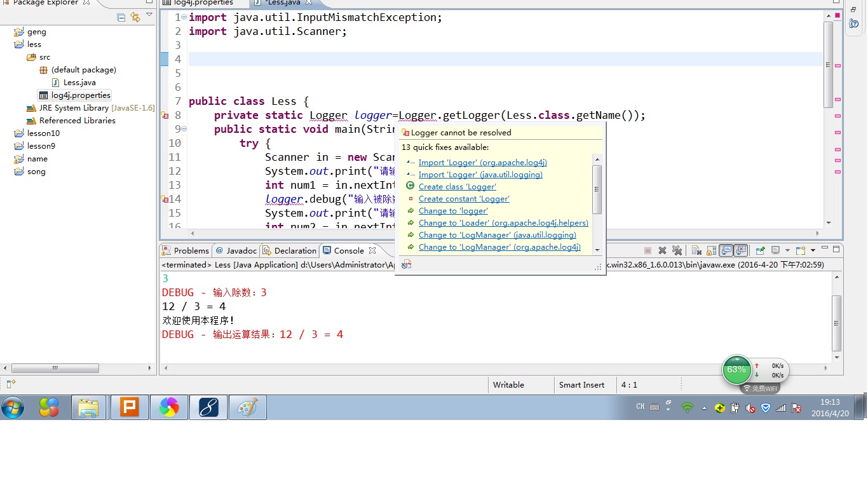
Task: Toggle Scroll Lock in Console toolbar
Action: click(x=711, y=250)
